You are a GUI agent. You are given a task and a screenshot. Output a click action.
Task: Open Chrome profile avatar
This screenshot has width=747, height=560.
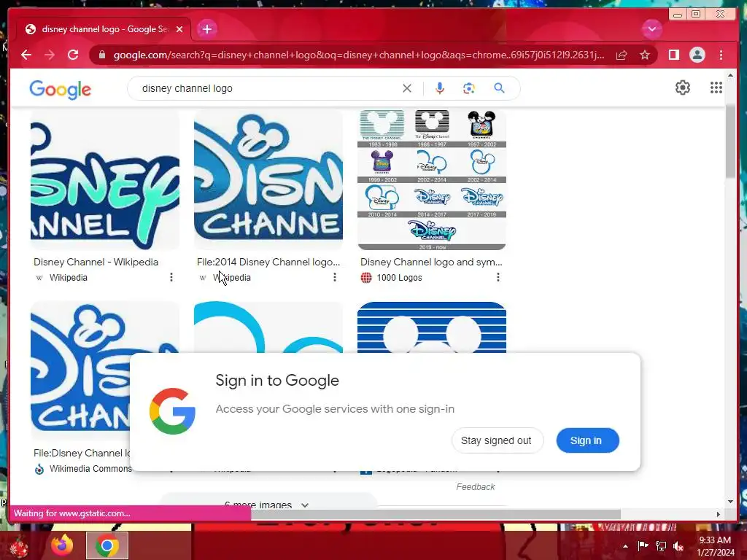(697, 55)
